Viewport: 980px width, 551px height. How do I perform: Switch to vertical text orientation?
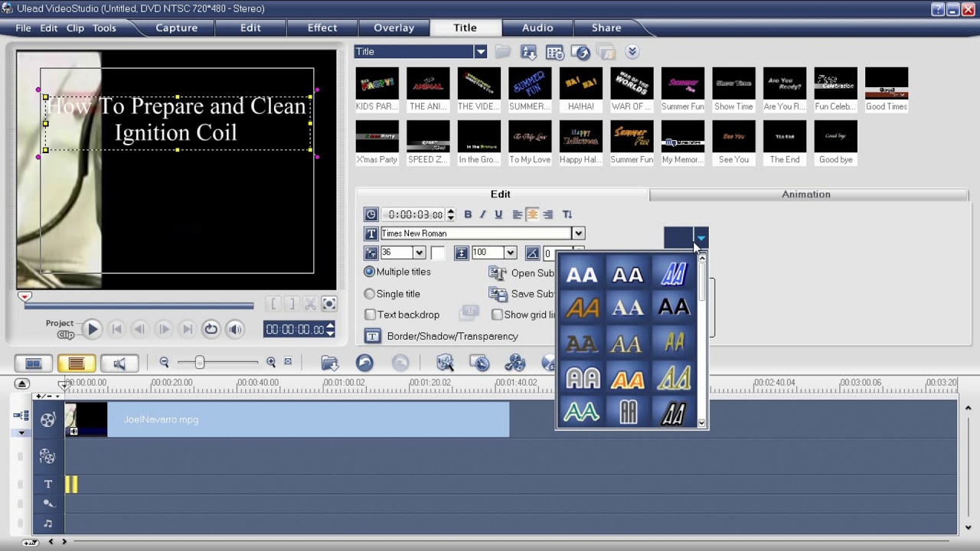coord(567,214)
